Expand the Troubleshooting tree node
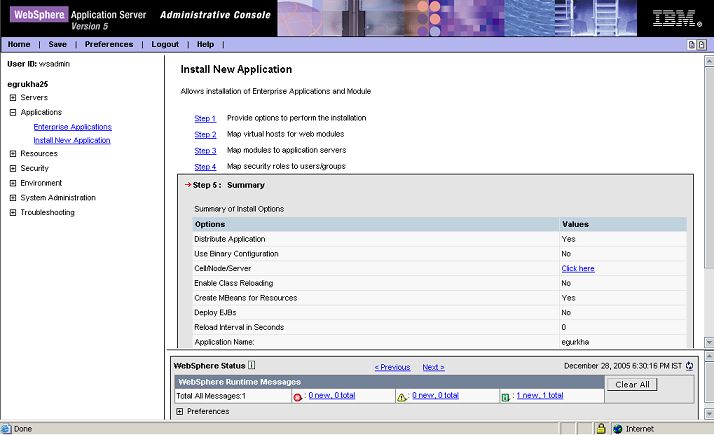Viewport: 714px width, 435px height. pos(13,212)
